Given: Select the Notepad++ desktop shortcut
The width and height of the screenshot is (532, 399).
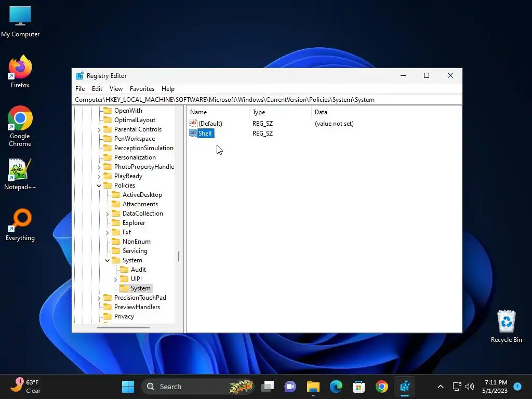Looking at the screenshot, I should (x=20, y=175).
